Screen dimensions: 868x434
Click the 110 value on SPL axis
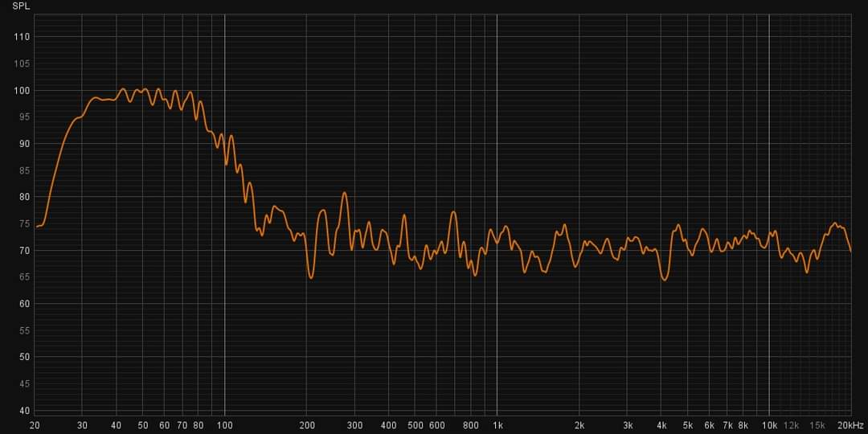[x=21, y=37]
